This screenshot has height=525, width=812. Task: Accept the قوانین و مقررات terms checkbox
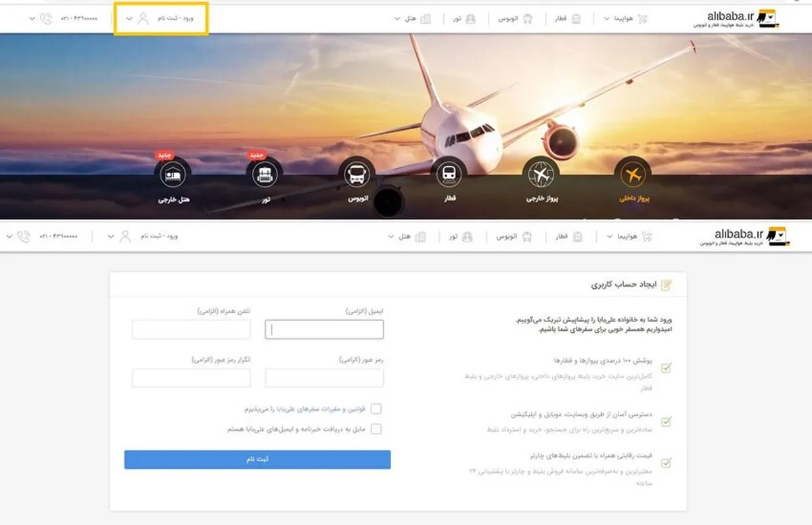376,409
